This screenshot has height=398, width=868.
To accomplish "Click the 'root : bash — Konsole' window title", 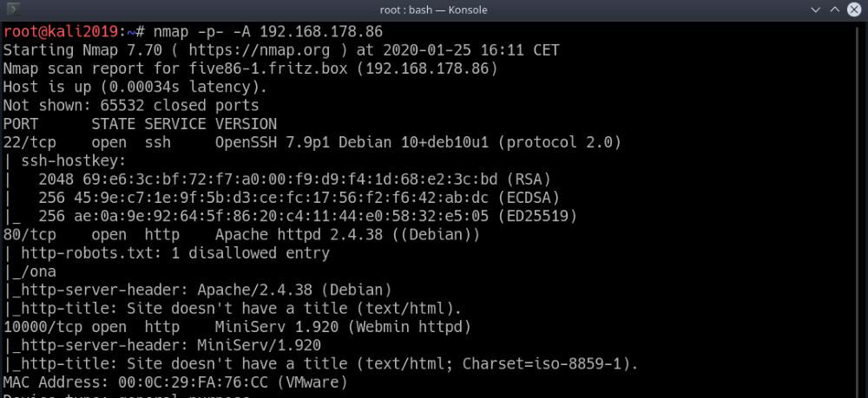I will 434,10.
